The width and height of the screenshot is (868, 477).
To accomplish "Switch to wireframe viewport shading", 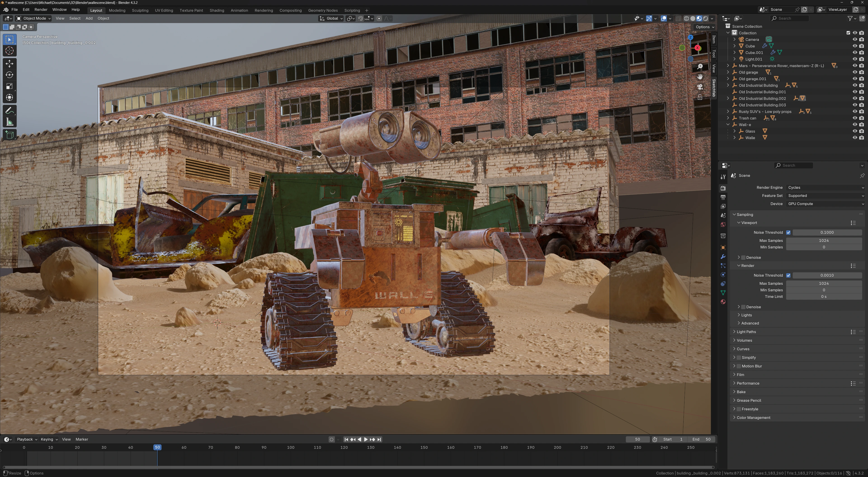I will tap(686, 19).
